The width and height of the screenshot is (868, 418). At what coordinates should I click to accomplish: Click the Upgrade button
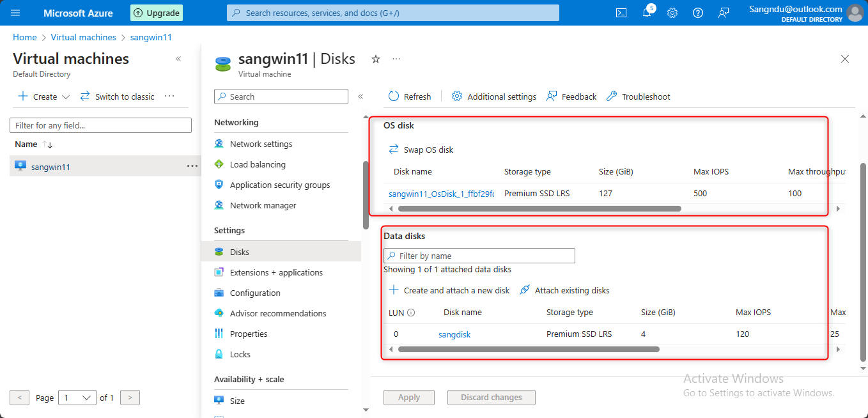pos(157,13)
